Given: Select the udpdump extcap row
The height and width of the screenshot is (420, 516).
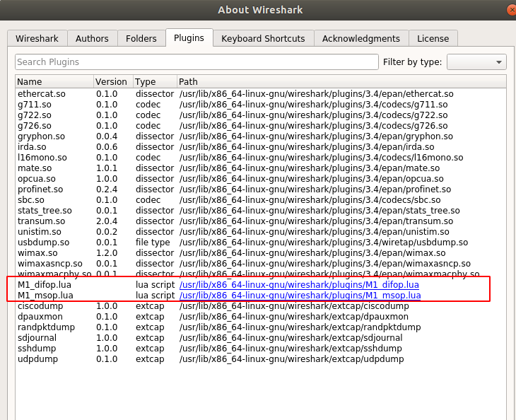Looking at the screenshot, I should point(261,359).
